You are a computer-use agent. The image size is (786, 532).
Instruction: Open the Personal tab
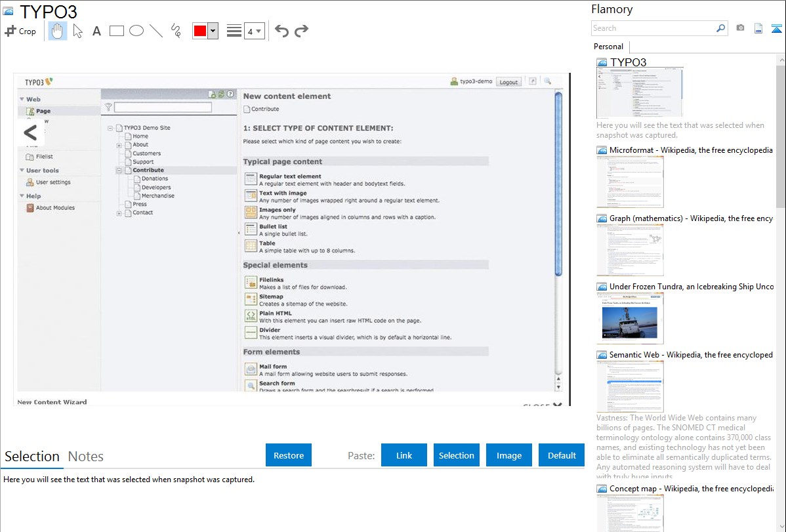coord(609,47)
